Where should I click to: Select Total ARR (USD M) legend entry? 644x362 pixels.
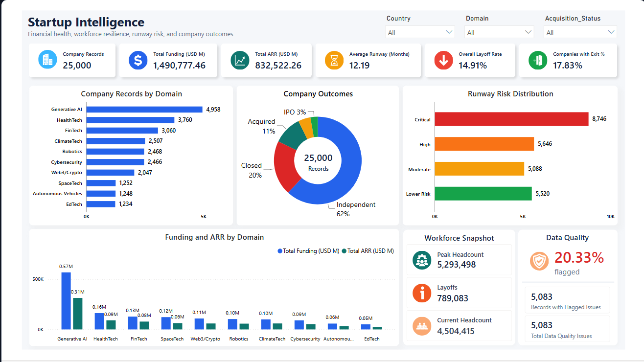pos(368,250)
